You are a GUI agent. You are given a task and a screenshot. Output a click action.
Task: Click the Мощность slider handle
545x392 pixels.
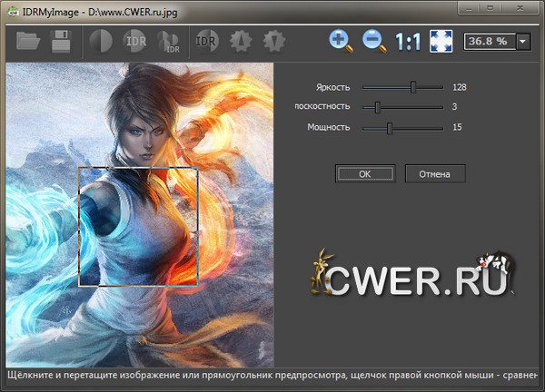tap(389, 127)
